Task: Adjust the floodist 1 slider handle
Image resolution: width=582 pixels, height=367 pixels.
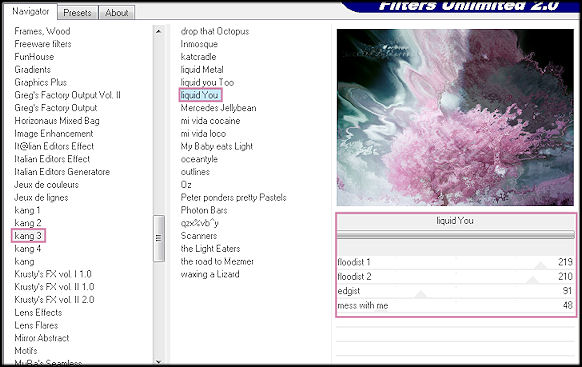Action: coord(541,265)
